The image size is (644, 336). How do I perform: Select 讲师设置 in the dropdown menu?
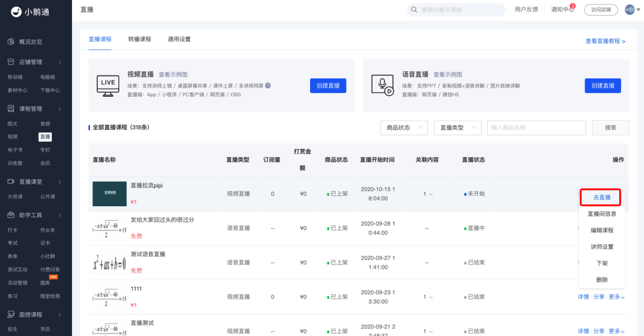click(x=602, y=247)
